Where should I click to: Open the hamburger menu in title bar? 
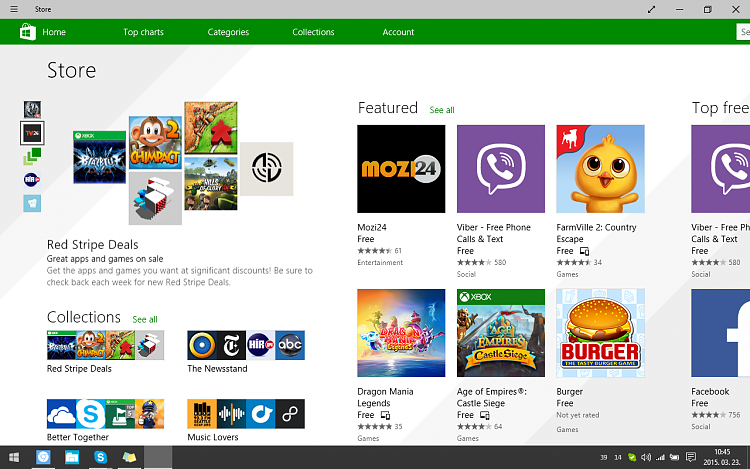pyautogui.click(x=14, y=9)
